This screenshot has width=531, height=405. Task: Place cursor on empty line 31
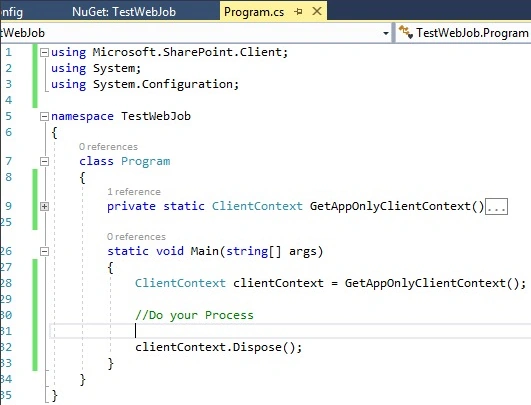coord(290,331)
